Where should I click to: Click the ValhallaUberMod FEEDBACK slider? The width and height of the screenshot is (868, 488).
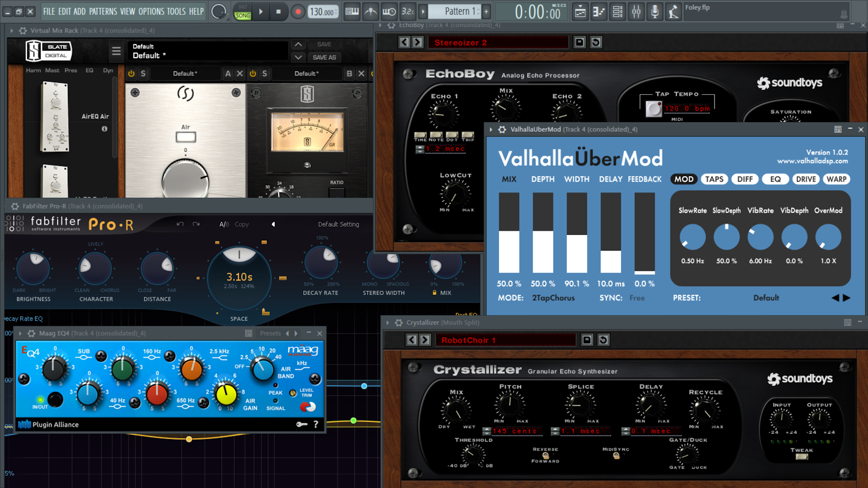tap(644, 233)
